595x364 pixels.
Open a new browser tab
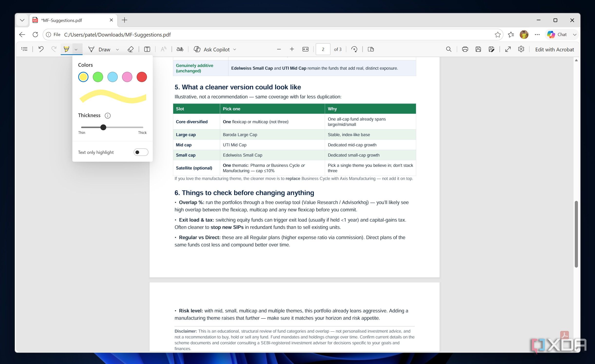[x=125, y=20]
